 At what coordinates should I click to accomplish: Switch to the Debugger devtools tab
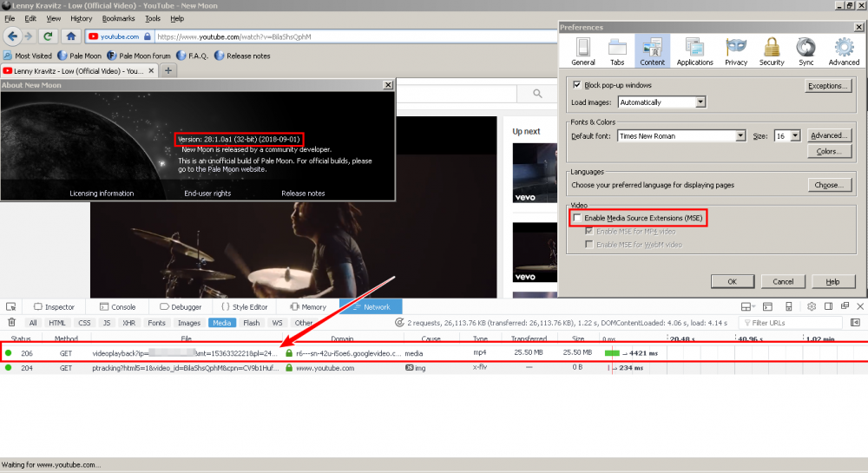coord(181,307)
